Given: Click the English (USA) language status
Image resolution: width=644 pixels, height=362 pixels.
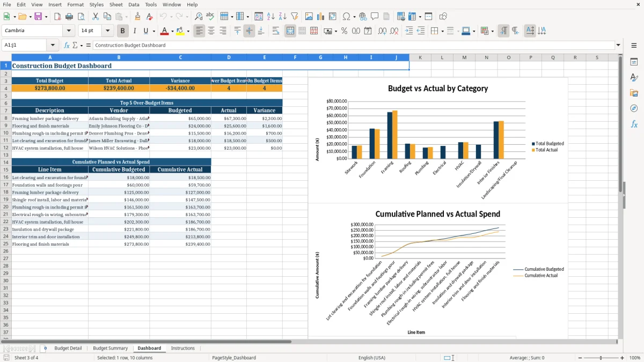Looking at the screenshot, I should pos(372,358).
